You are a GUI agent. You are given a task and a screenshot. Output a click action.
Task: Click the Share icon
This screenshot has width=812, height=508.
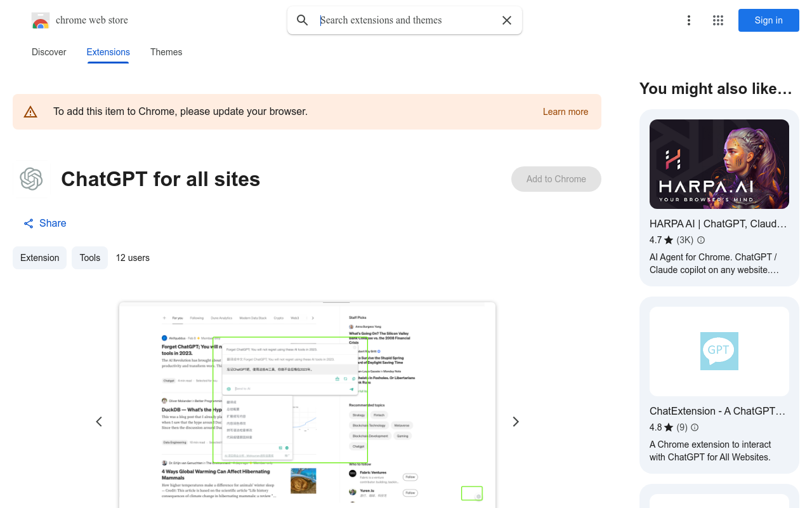(x=29, y=224)
